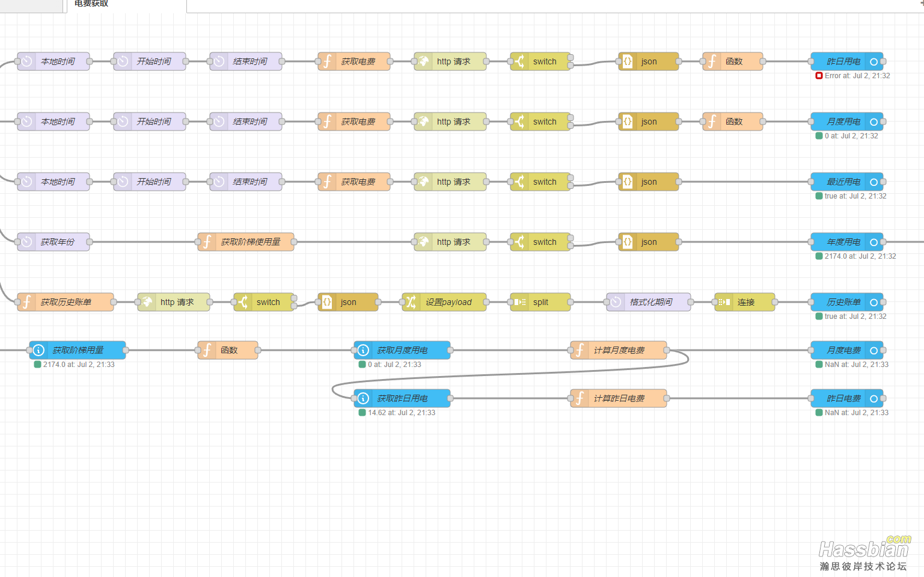Click the 连接 join node icon
924x577 pixels.
pyautogui.click(x=724, y=302)
